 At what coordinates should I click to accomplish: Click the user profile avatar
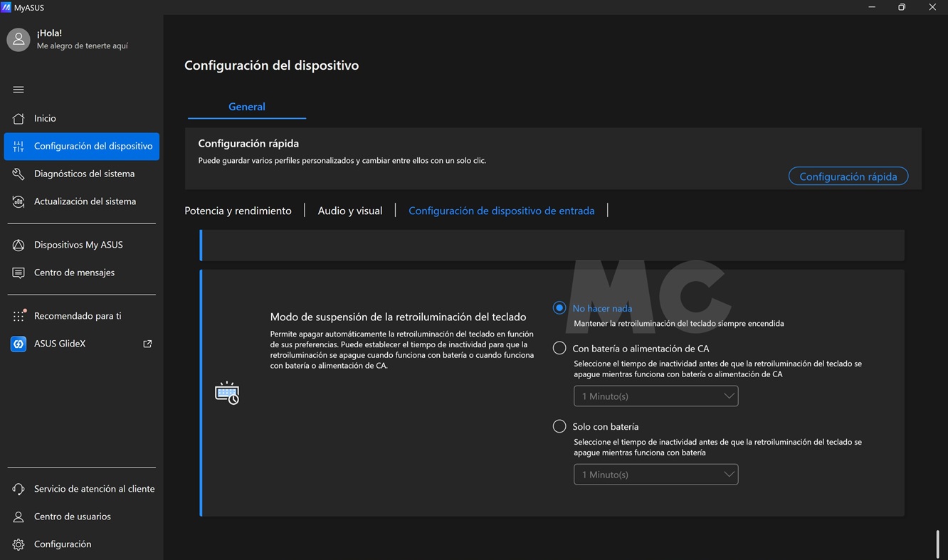(19, 40)
